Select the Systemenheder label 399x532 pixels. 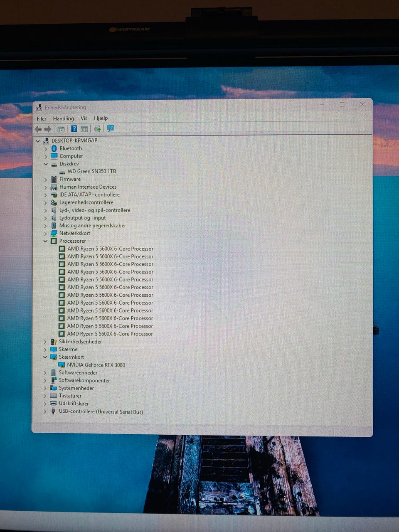(x=76, y=388)
